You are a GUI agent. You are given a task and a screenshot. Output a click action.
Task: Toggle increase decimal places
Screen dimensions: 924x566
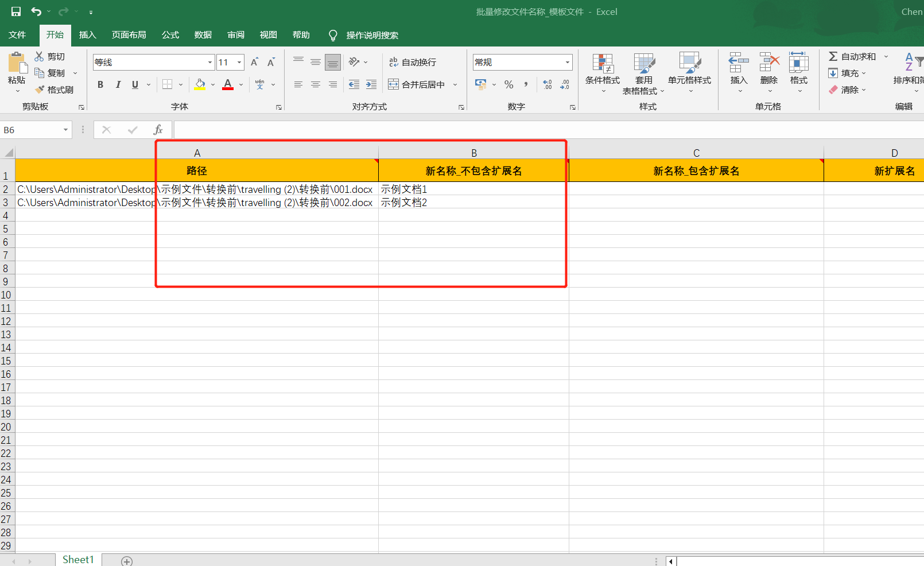(x=547, y=84)
